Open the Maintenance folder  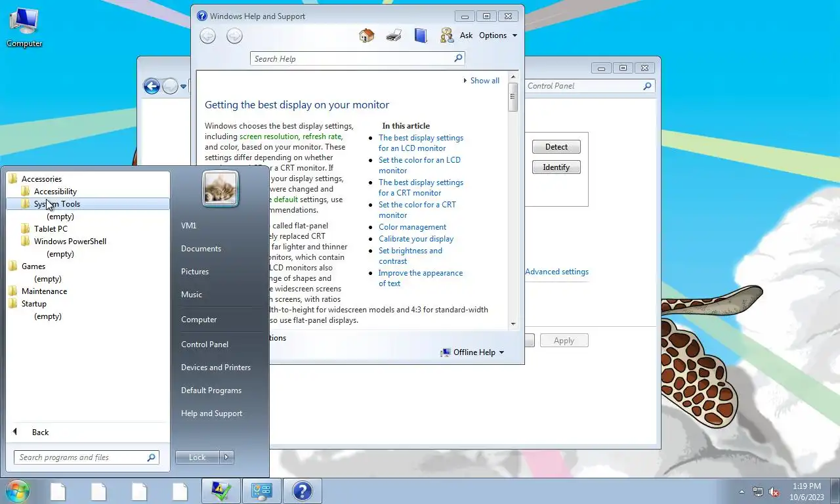(x=44, y=291)
